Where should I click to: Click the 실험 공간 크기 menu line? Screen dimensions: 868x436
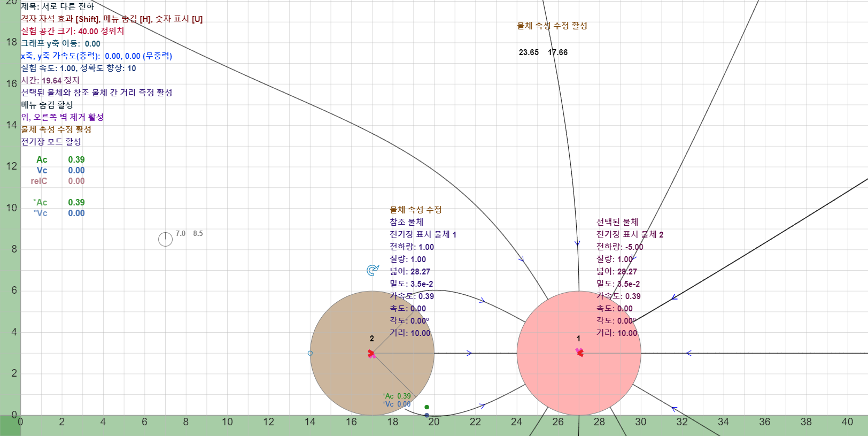[x=73, y=31]
